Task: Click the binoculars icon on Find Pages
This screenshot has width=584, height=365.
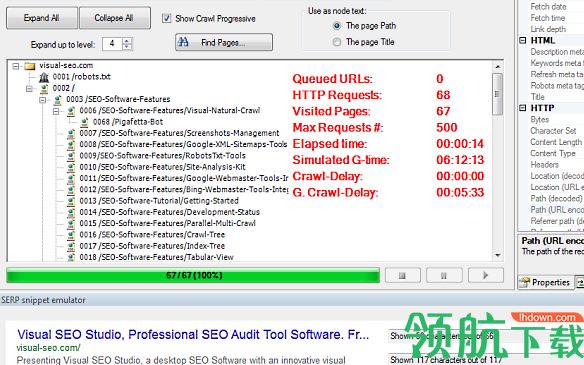Action: (183, 42)
